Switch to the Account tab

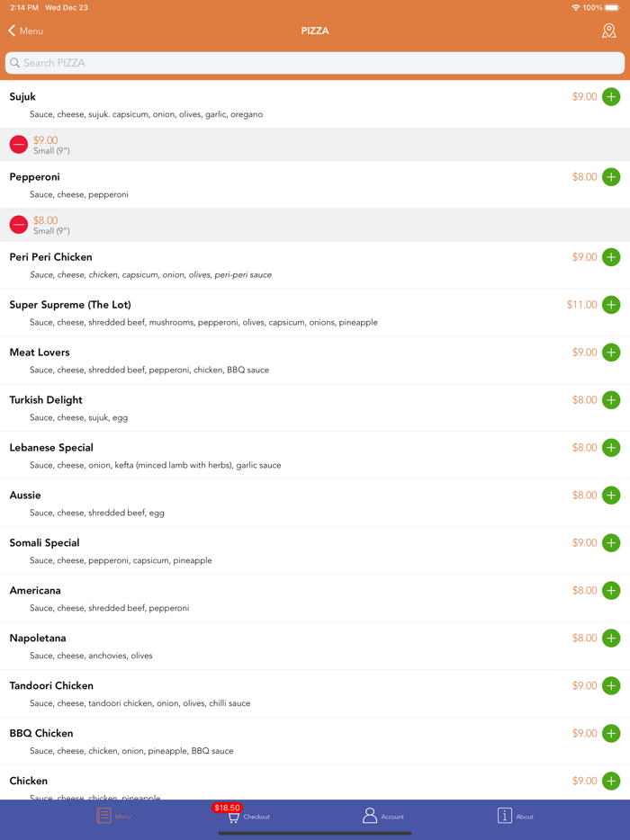(382, 816)
